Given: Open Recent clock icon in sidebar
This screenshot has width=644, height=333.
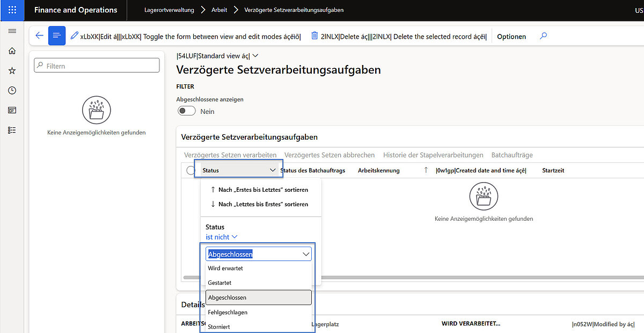Looking at the screenshot, I should coord(12,91).
